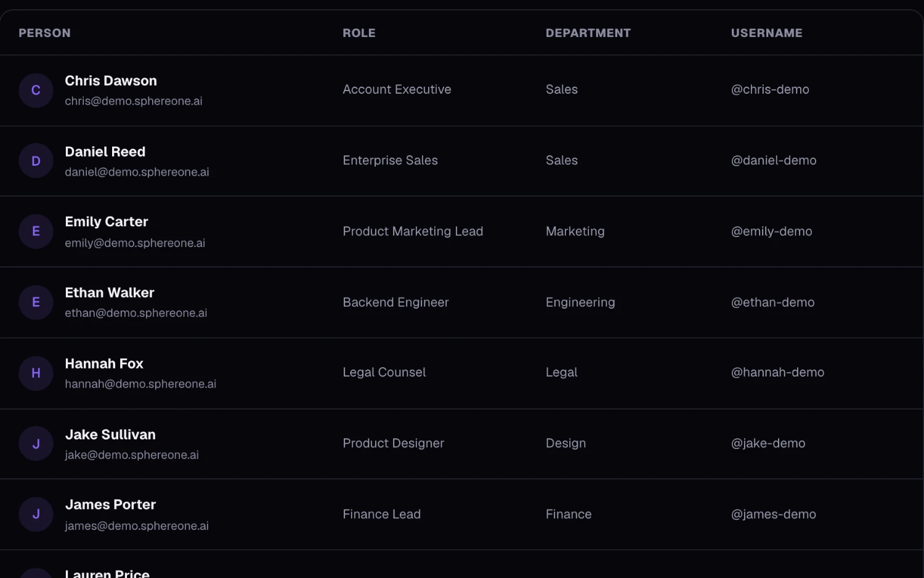Click the username @james-demo
The image size is (924, 578).
[774, 514]
